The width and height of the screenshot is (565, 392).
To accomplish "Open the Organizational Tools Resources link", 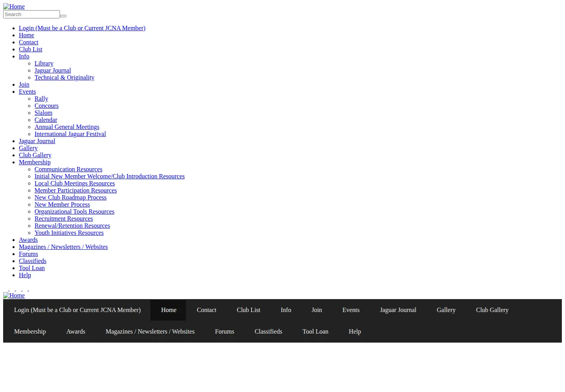I will pyautogui.click(x=75, y=212).
